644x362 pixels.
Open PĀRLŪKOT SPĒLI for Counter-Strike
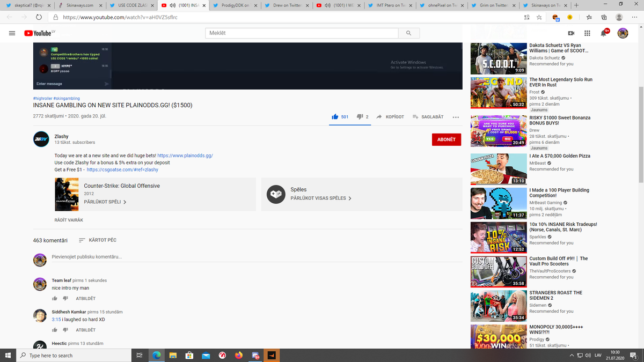pos(105,202)
